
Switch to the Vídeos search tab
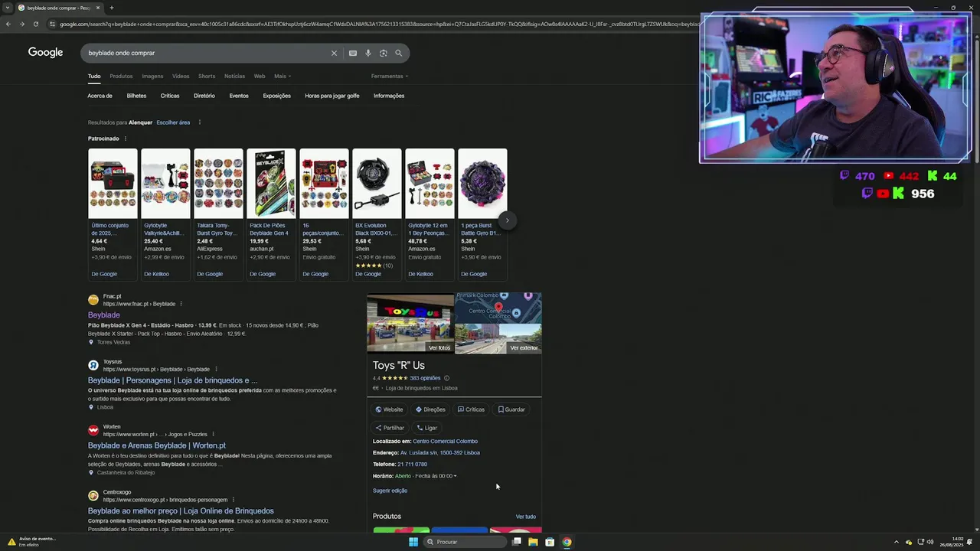[181, 77]
